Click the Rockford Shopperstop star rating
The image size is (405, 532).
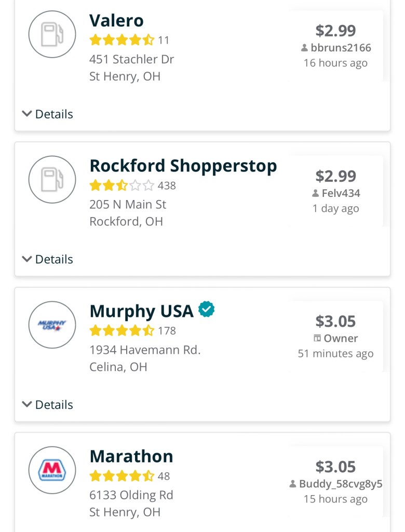(x=122, y=185)
